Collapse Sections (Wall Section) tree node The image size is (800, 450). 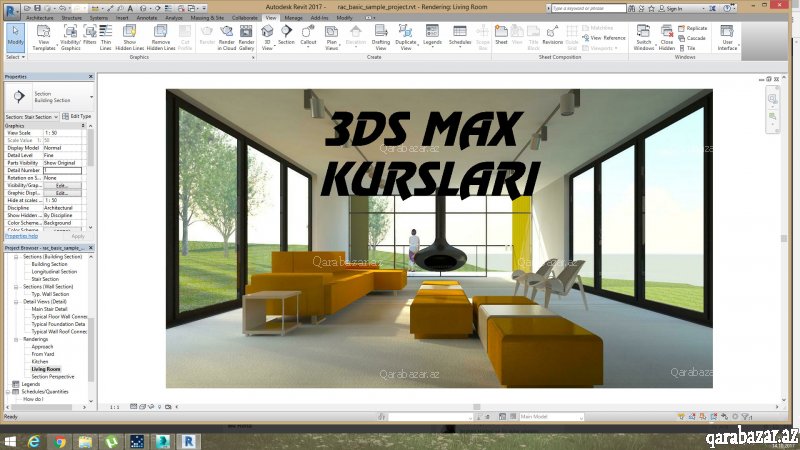point(16,287)
